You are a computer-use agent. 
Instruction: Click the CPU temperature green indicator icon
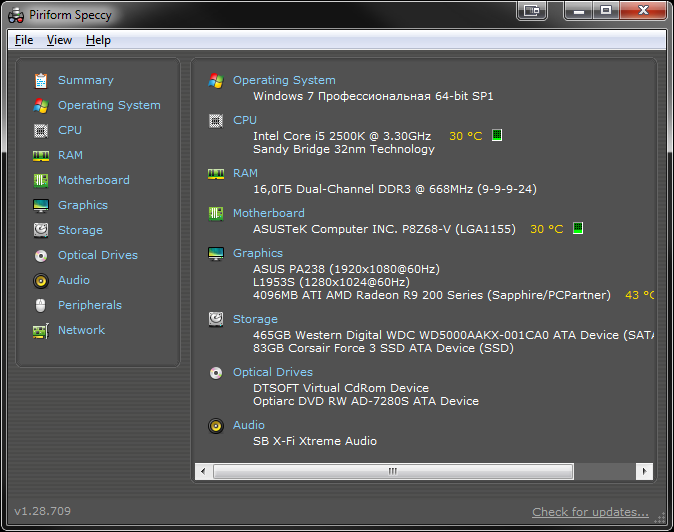pyautogui.click(x=497, y=135)
